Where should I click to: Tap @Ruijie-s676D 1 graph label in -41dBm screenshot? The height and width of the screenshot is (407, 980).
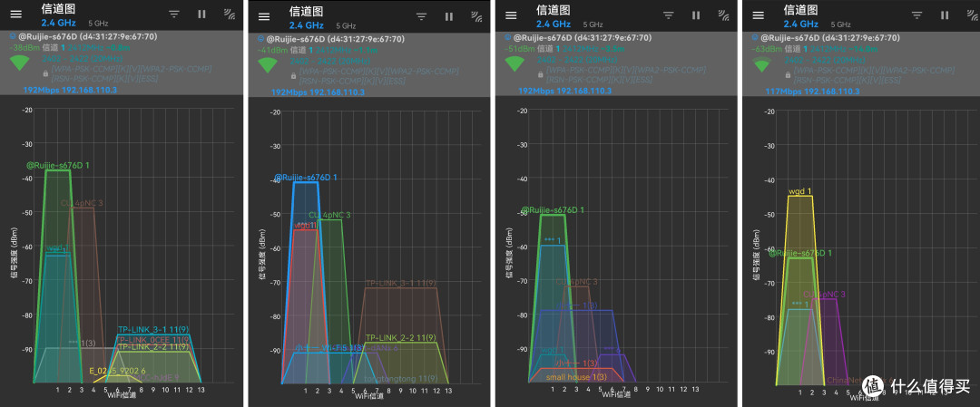point(305,178)
